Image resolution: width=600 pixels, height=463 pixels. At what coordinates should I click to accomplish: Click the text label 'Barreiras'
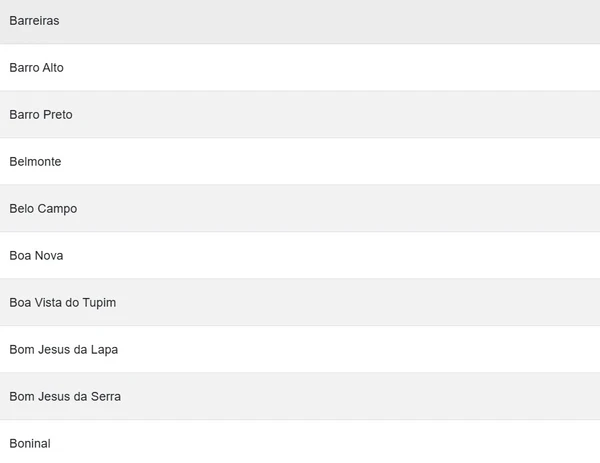click(x=35, y=21)
